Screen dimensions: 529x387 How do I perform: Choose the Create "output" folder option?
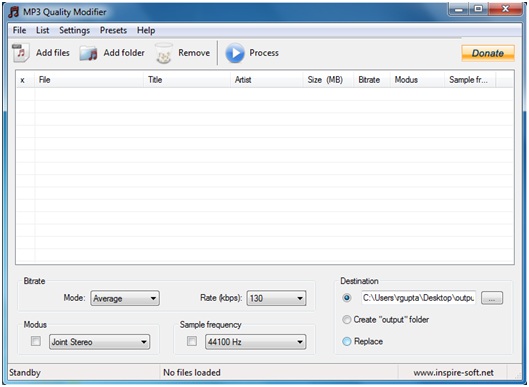coord(346,320)
